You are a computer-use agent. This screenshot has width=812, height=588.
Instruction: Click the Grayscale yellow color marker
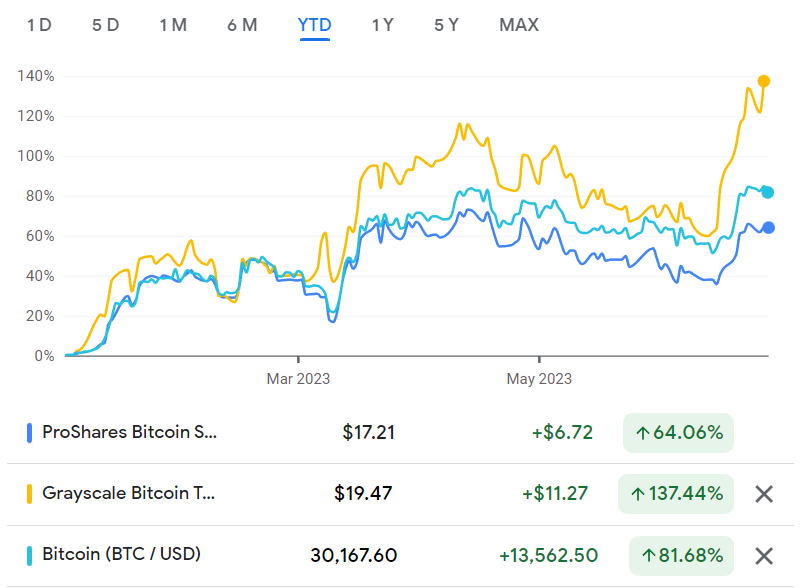(30, 494)
